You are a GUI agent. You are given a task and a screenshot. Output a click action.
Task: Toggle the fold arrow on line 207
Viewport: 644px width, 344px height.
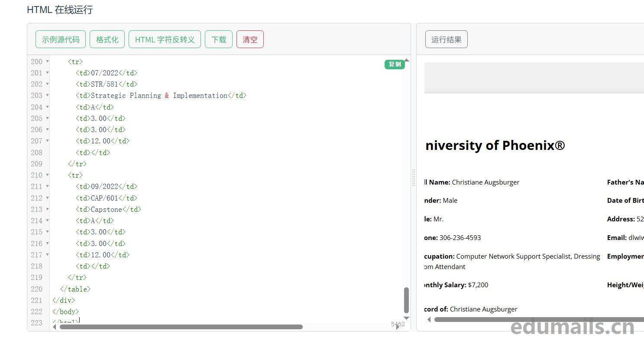[47, 141]
